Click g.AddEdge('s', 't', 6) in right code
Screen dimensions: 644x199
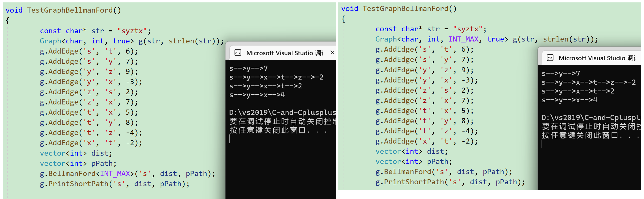click(425, 49)
